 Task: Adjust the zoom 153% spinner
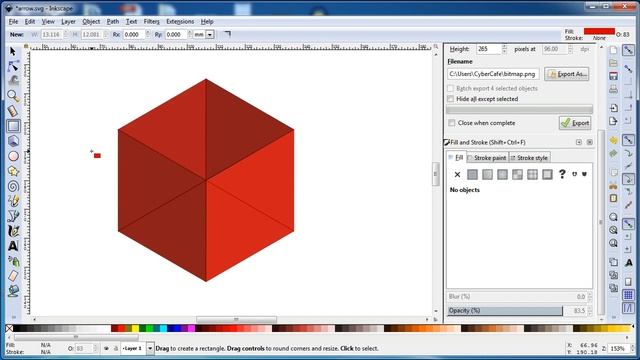[x=633, y=349]
